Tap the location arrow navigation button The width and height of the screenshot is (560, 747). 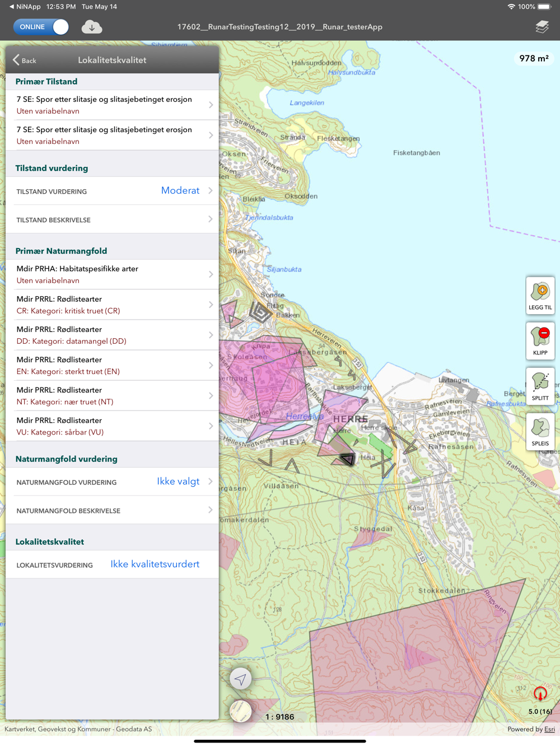click(241, 679)
